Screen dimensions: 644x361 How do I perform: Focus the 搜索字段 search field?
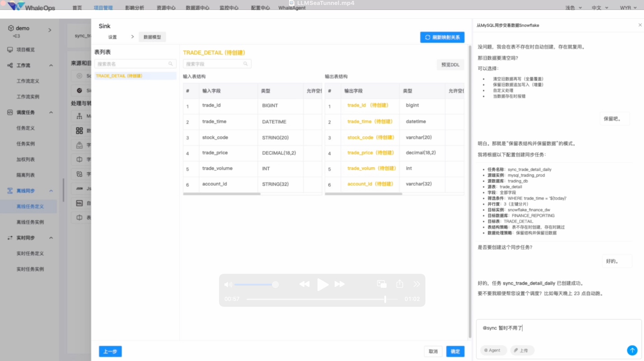point(217,64)
